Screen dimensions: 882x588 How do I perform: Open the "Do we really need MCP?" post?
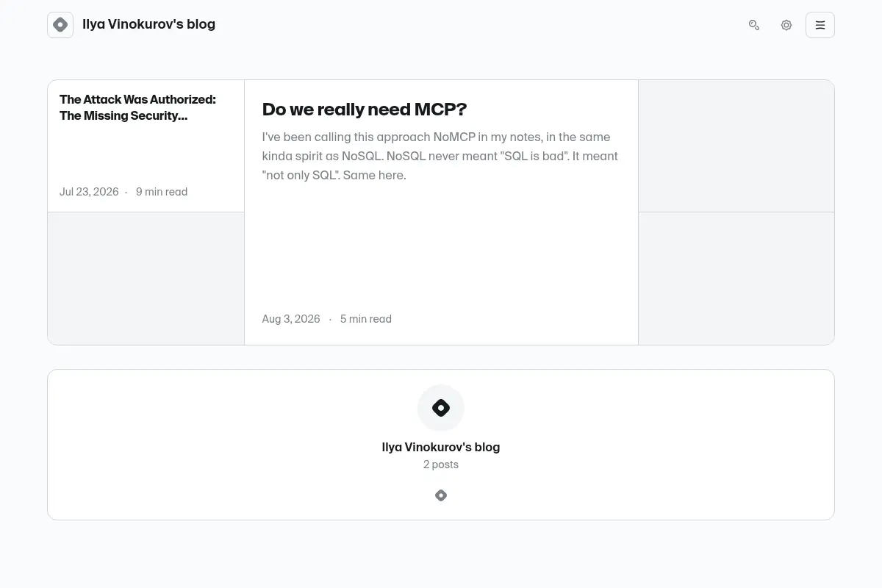365,110
